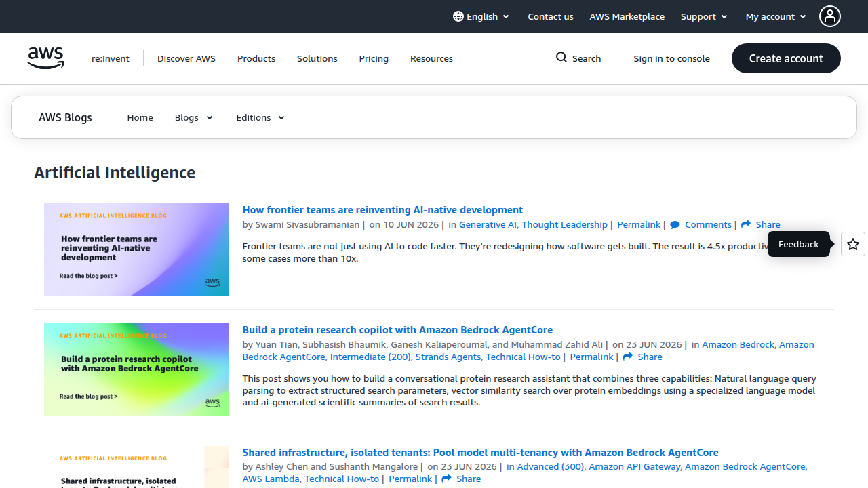Open the frontier teams post thumbnail
The width and height of the screenshot is (868, 488).
click(x=136, y=249)
